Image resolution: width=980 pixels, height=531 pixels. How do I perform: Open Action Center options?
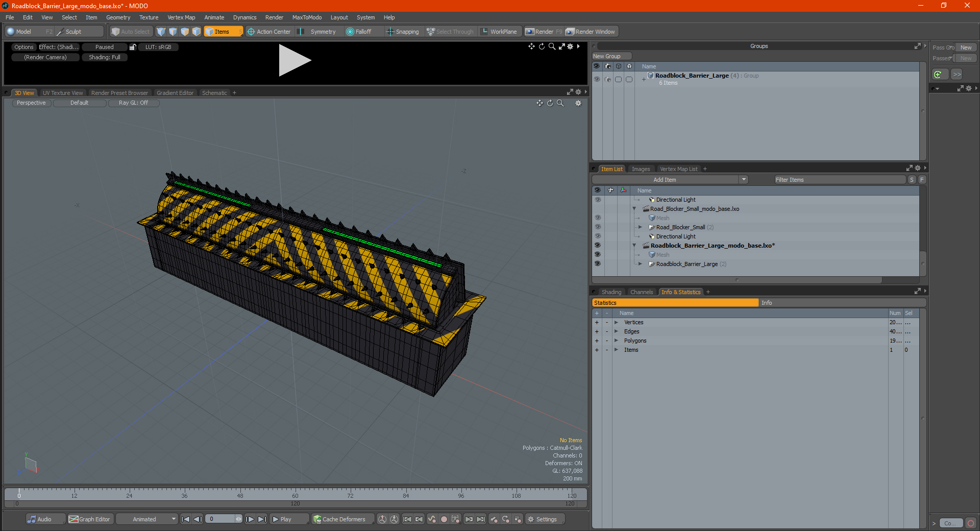coord(269,32)
